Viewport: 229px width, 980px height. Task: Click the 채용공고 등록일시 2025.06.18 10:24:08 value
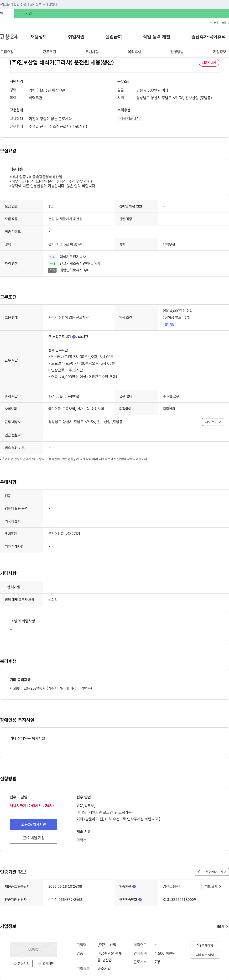pyautogui.click(x=65, y=886)
